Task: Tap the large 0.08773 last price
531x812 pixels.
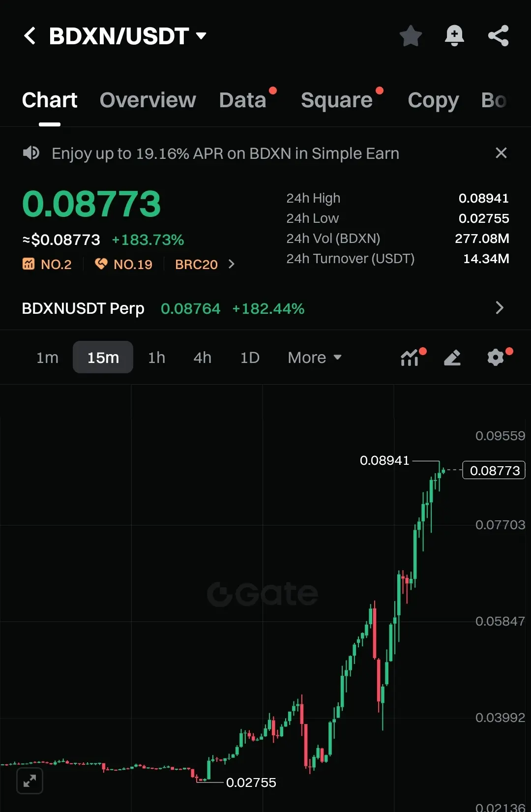Action: coord(91,204)
